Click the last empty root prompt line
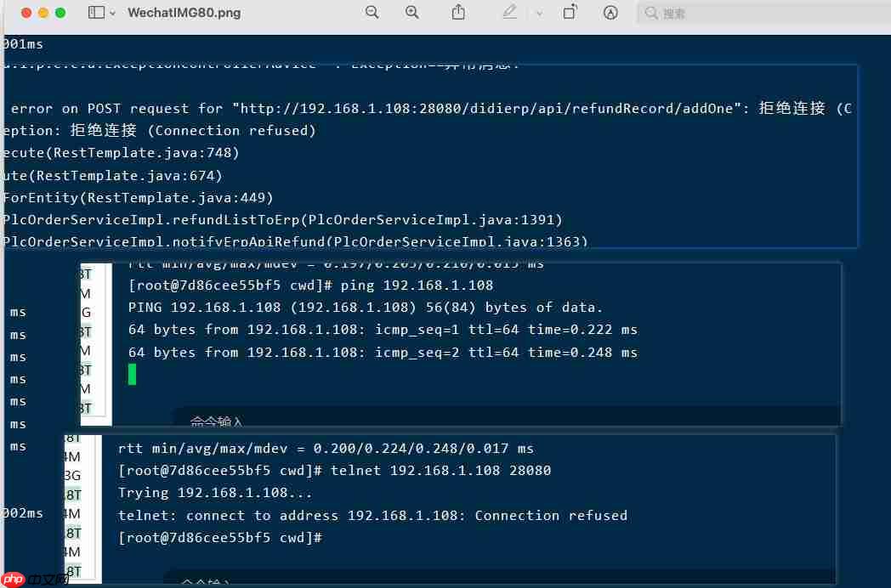 coord(220,537)
